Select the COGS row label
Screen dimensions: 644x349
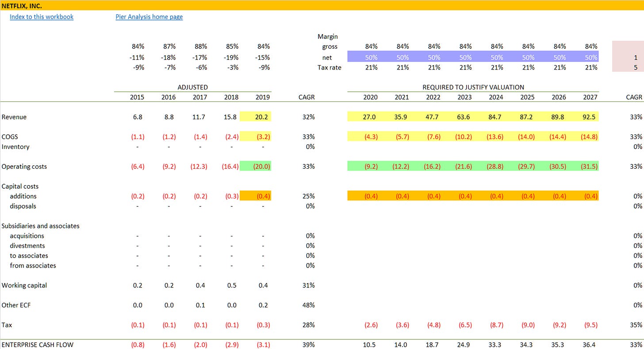click(x=10, y=137)
